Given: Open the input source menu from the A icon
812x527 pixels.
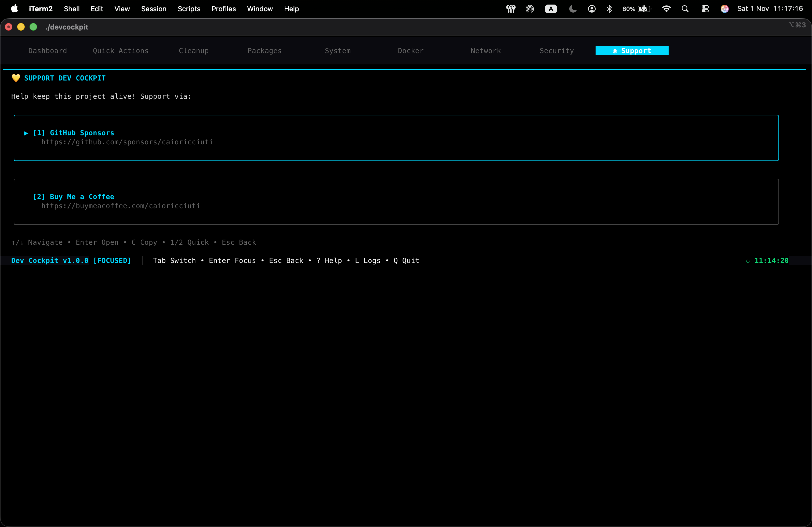Looking at the screenshot, I should 550,9.
